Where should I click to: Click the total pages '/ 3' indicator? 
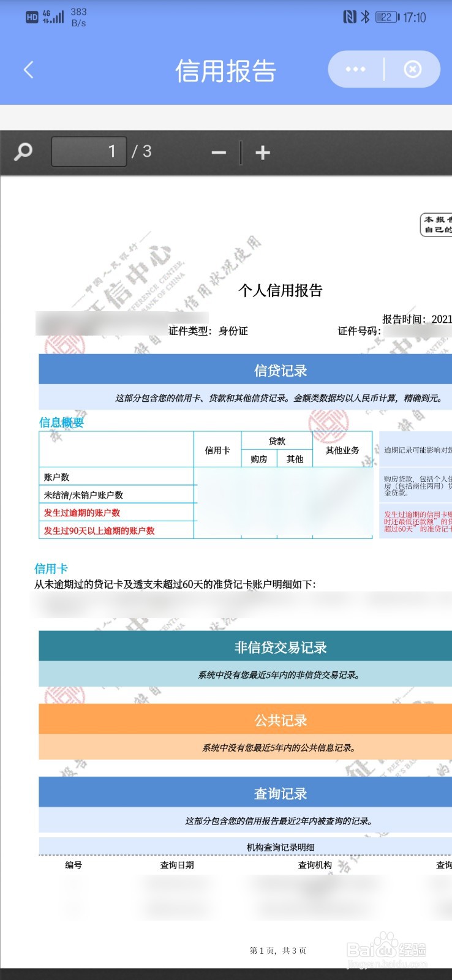click(142, 151)
